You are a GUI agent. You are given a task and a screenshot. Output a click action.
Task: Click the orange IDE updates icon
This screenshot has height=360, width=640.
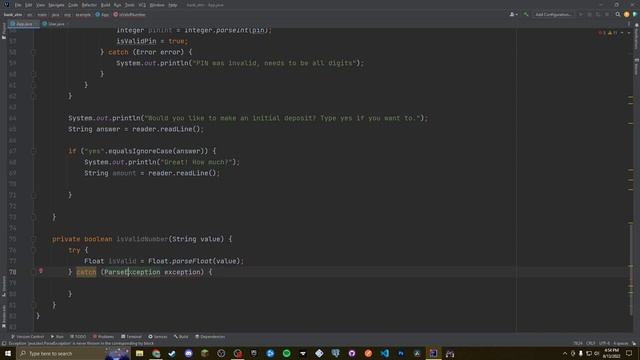(x=627, y=14)
